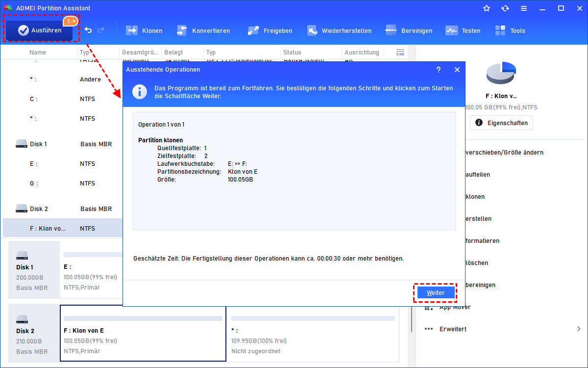
Task: Click the Partition klonen operation text
Action: click(x=161, y=140)
